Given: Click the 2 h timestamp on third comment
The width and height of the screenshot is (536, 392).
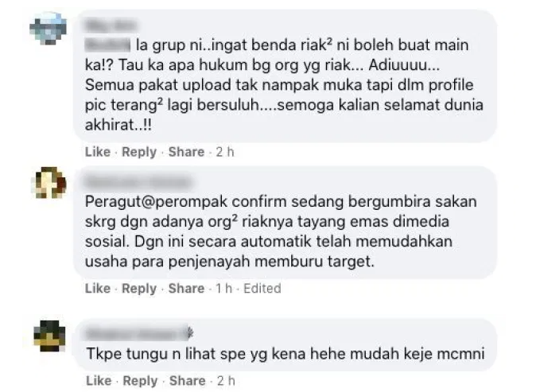Looking at the screenshot, I should tap(226, 381).
